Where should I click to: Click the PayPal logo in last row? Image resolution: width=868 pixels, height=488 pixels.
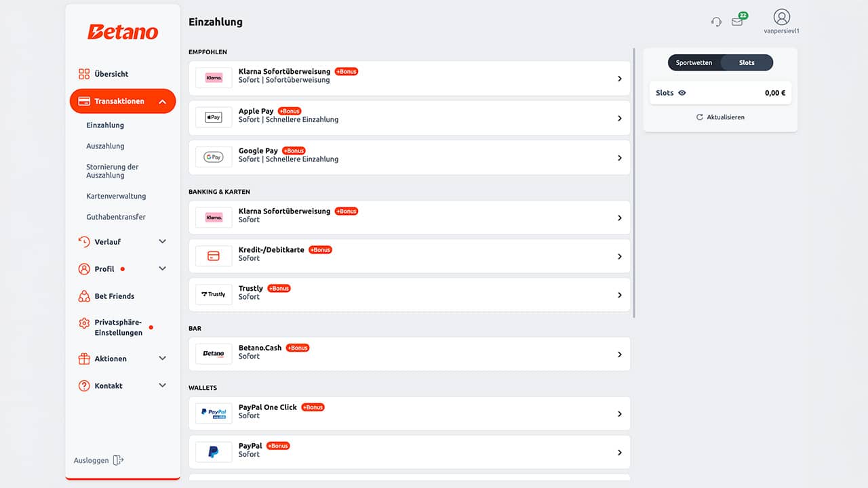[214, 452]
